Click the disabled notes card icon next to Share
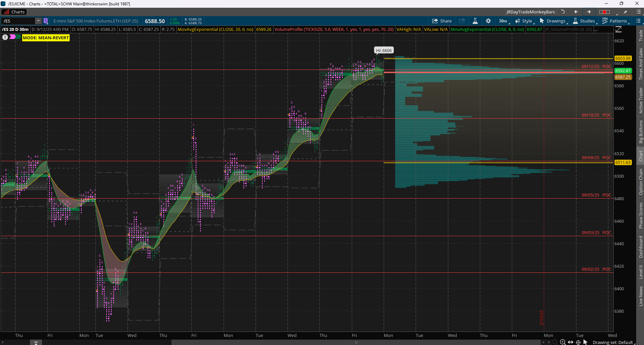This screenshot has width=644, height=345. pyautogui.click(x=462, y=21)
